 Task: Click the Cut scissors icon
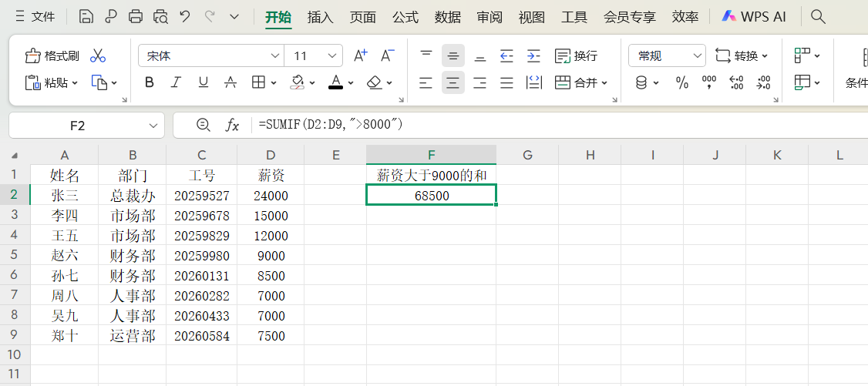pos(98,55)
